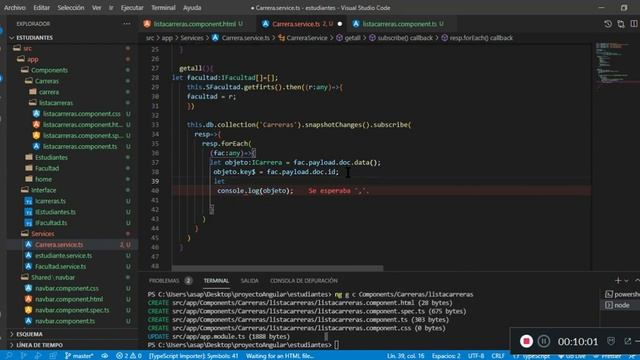Click getall in the breadcrumb
The width and height of the screenshot is (640, 360).
(352, 38)
